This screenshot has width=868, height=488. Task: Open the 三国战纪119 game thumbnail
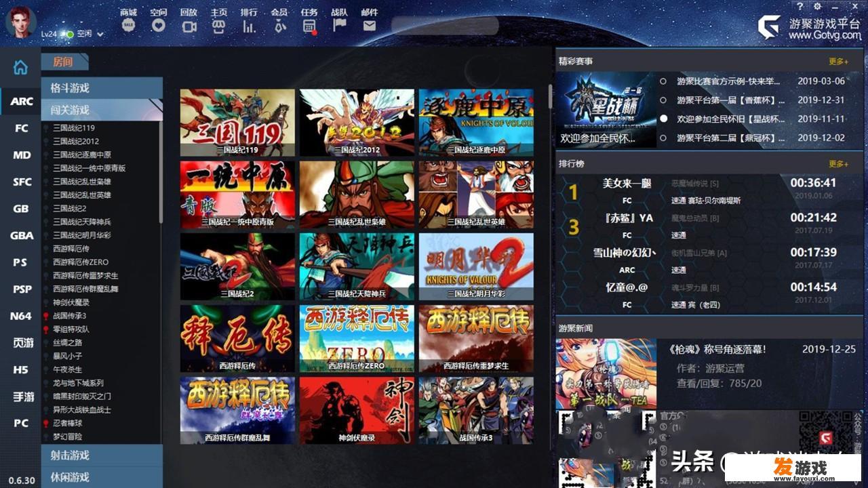tap(237, 123)
